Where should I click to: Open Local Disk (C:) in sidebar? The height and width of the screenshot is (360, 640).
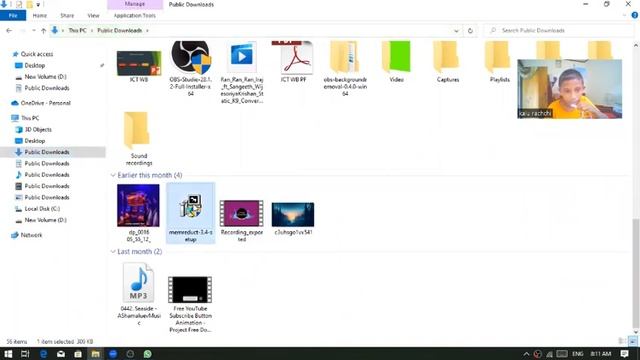point(42,209)
